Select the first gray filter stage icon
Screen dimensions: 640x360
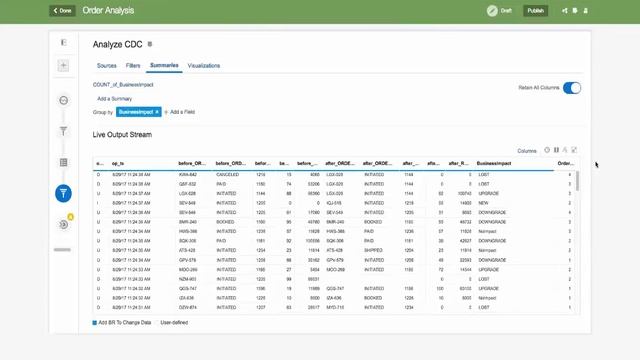[63, 131]
